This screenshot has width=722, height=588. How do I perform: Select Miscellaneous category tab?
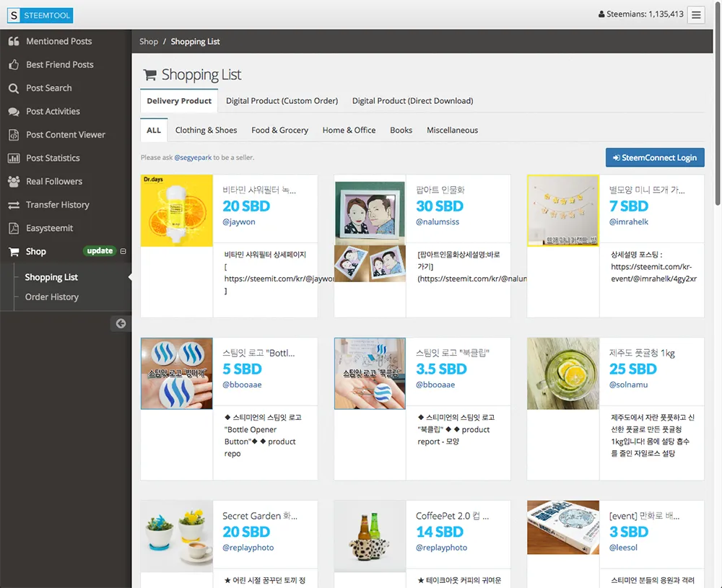pos(452,130)
